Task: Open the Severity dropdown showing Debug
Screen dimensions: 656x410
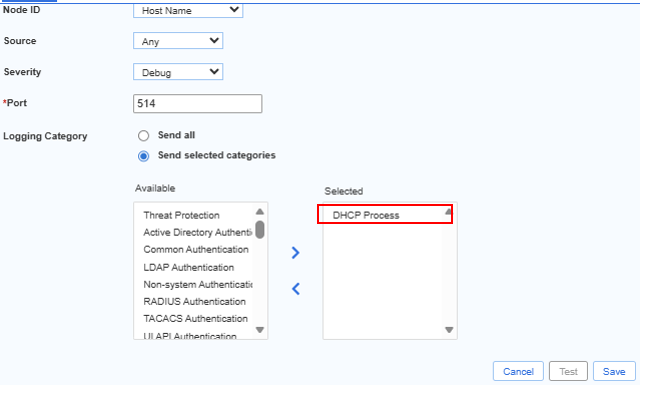Action: coord(178,72)
